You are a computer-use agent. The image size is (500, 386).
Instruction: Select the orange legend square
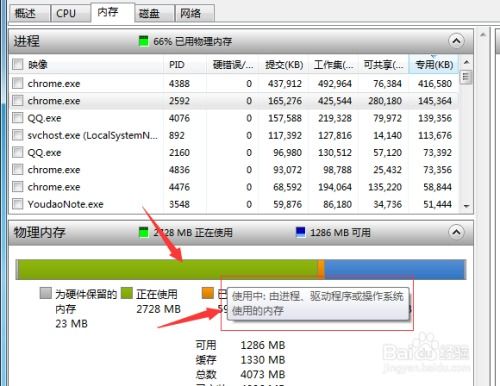pos(207,293)
